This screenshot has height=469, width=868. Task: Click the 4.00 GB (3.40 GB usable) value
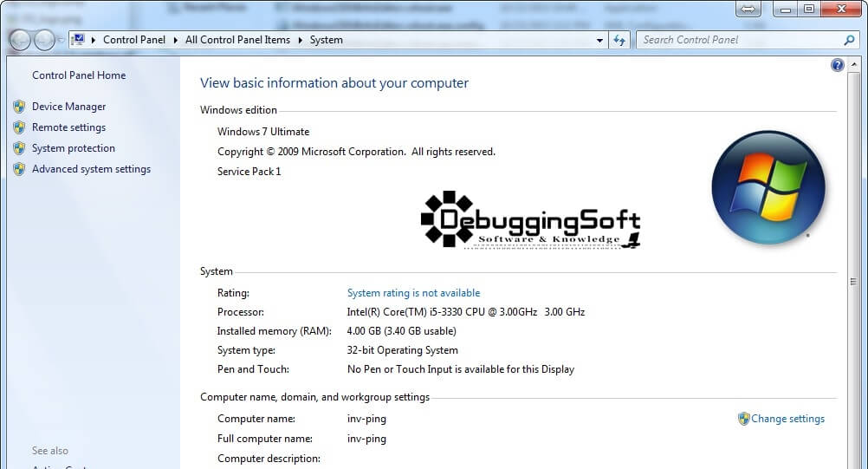coord(401,331)
